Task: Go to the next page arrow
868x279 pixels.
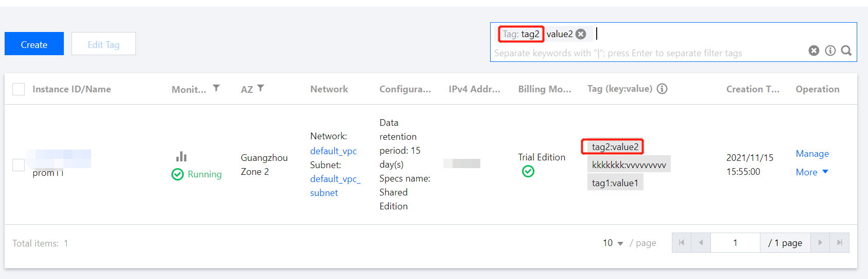Action: click(x=820, y=243)
